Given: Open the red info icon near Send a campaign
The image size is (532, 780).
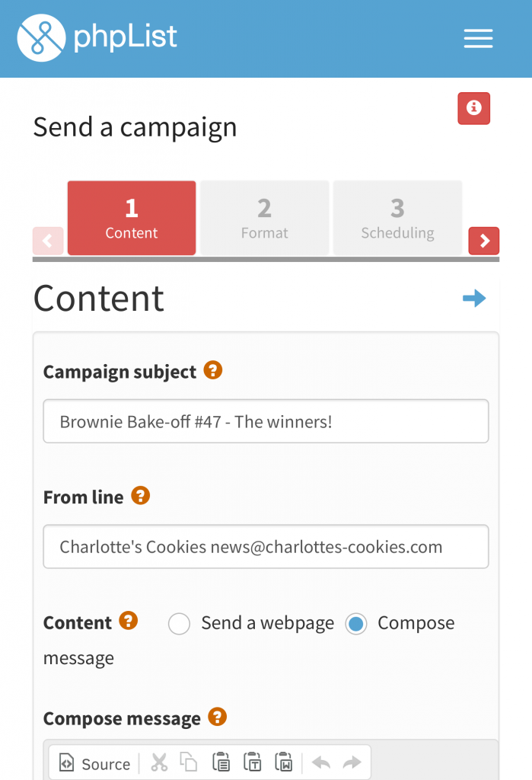Looking at the screenshot, I should 473,108.
